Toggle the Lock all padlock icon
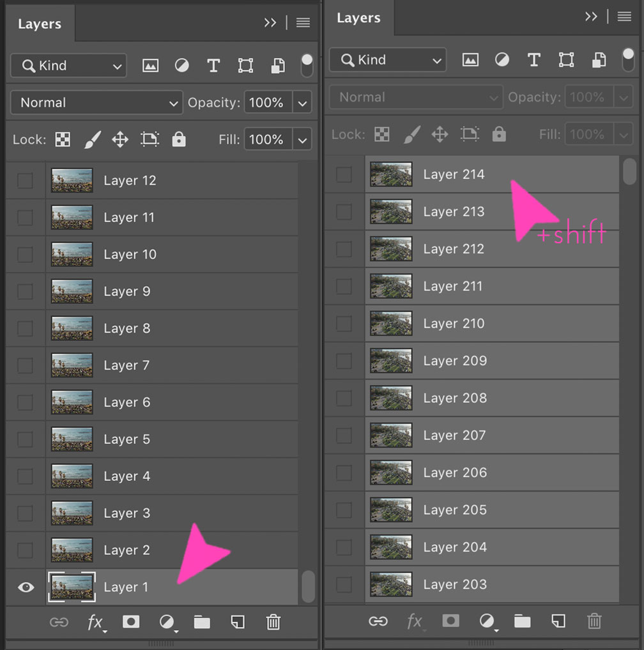The height and width of the screenshot is (650, 644). pos(179,139)
